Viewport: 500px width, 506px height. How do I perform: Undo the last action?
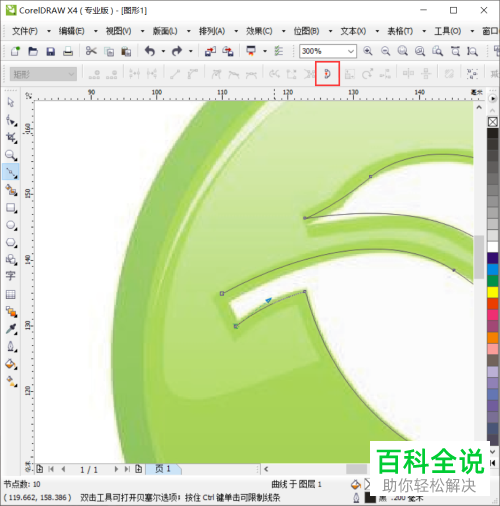pyautogui.click(x=150, y=51)
